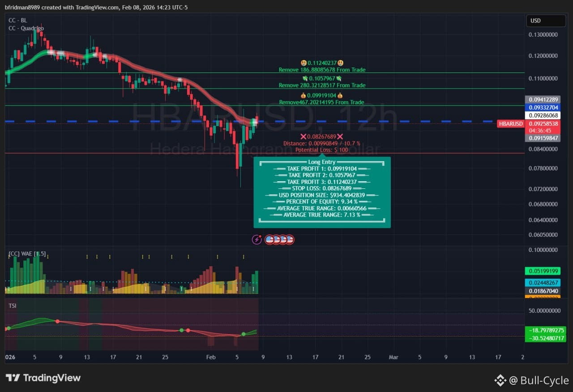Select the 0.09919104 label with money bag emojis
The width and height of the screenshot is (573, 392).
point(322,96)
